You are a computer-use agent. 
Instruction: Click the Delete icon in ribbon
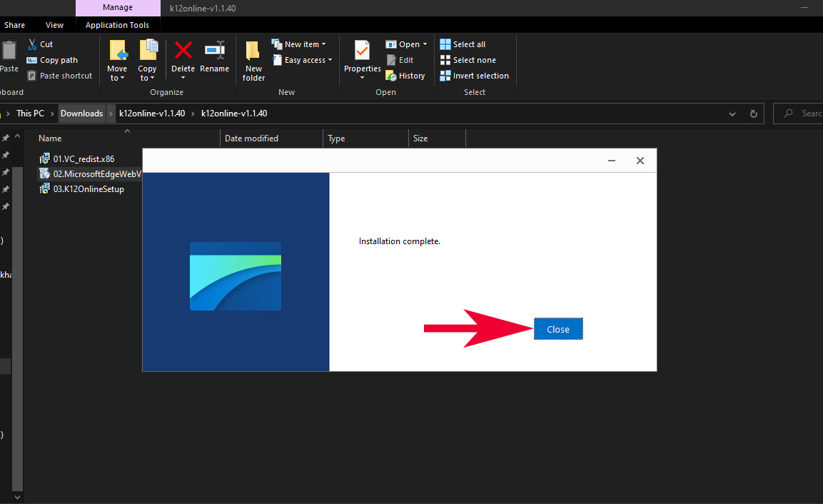point(183,51)
